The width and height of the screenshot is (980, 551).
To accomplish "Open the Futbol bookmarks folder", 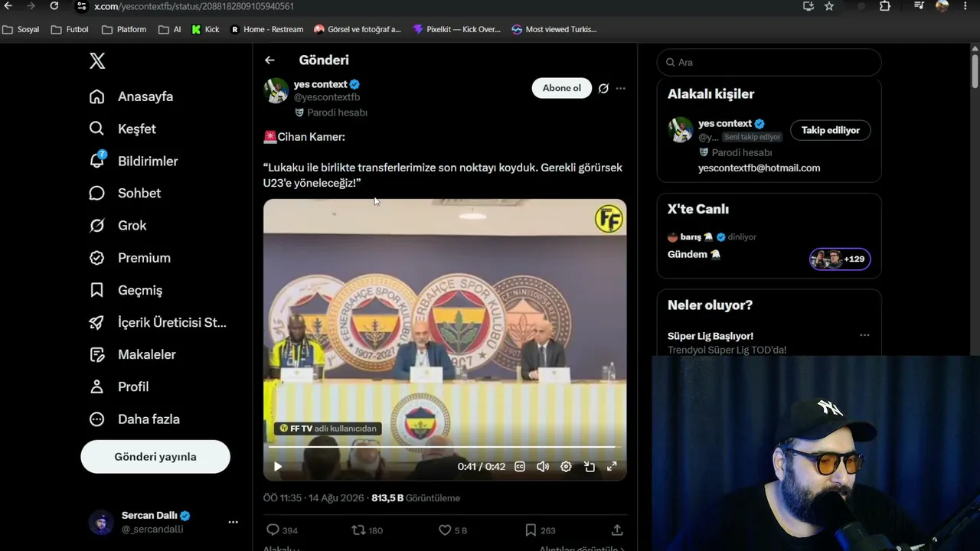I will tap(70, 30).
